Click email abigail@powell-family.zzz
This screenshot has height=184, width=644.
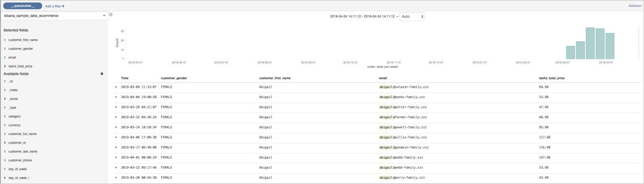tap(403, 127)
